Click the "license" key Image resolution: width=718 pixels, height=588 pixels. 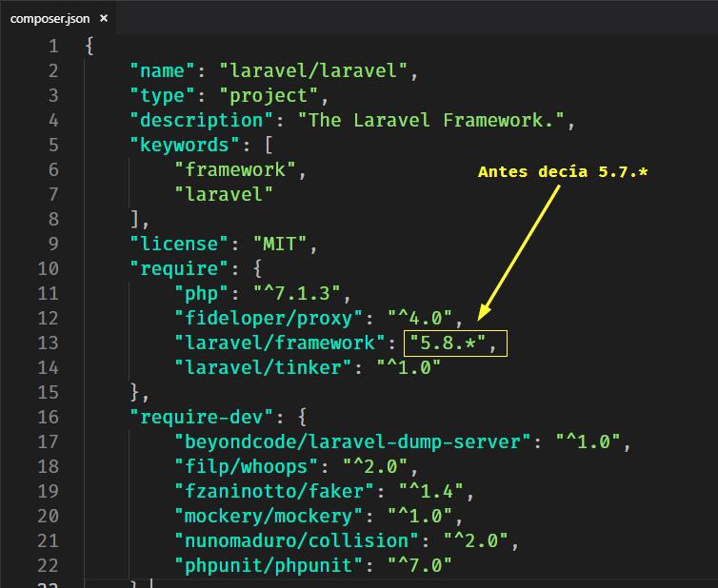[x=179, y=244]
